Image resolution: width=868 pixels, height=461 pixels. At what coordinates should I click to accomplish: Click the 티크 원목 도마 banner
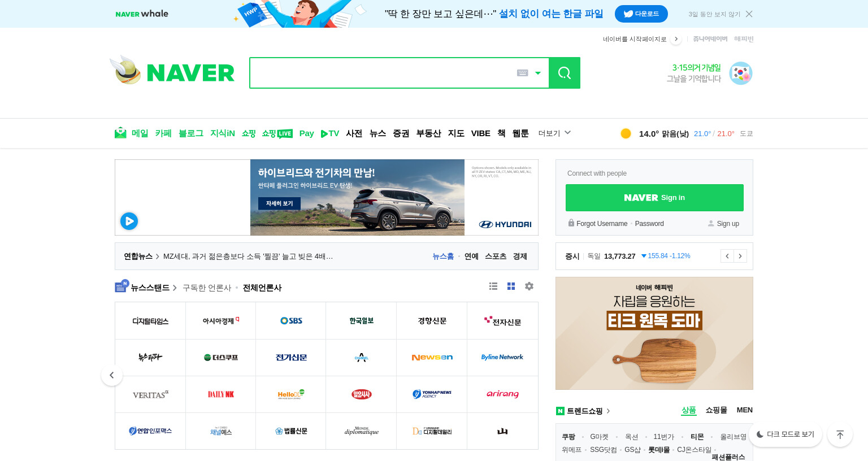pos(654,333)
